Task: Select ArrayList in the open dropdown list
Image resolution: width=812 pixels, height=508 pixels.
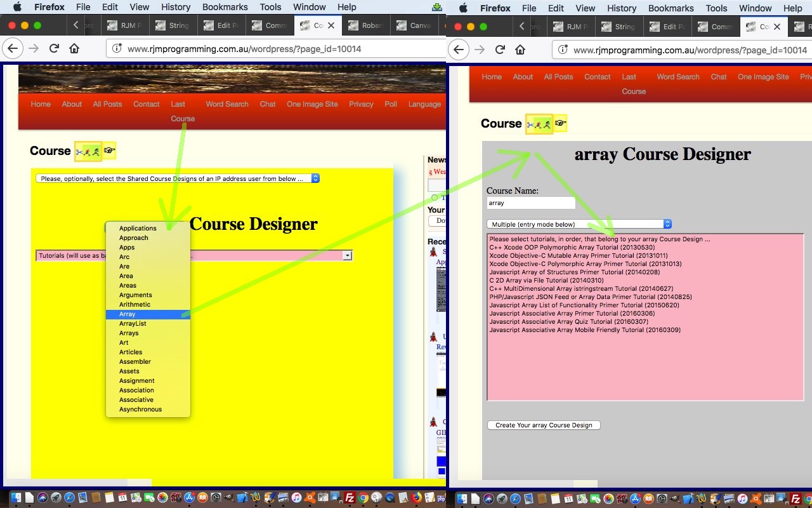Action: click(148, 323)
